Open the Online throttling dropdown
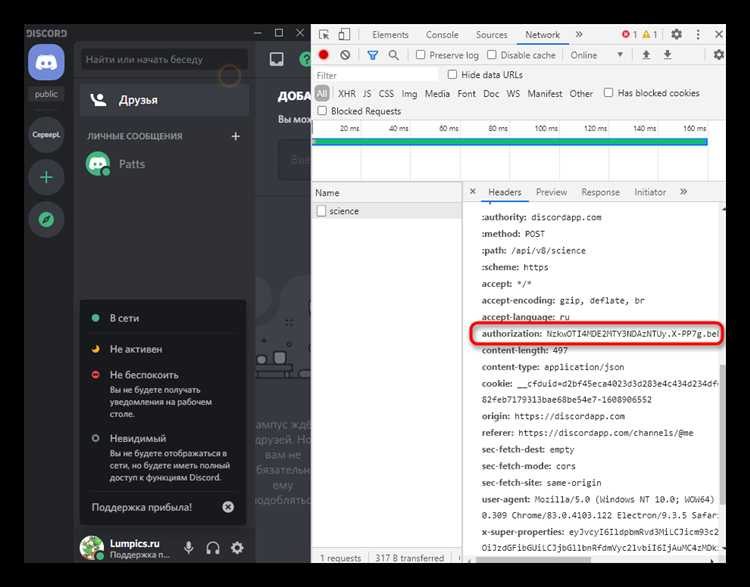 (596, 55)
